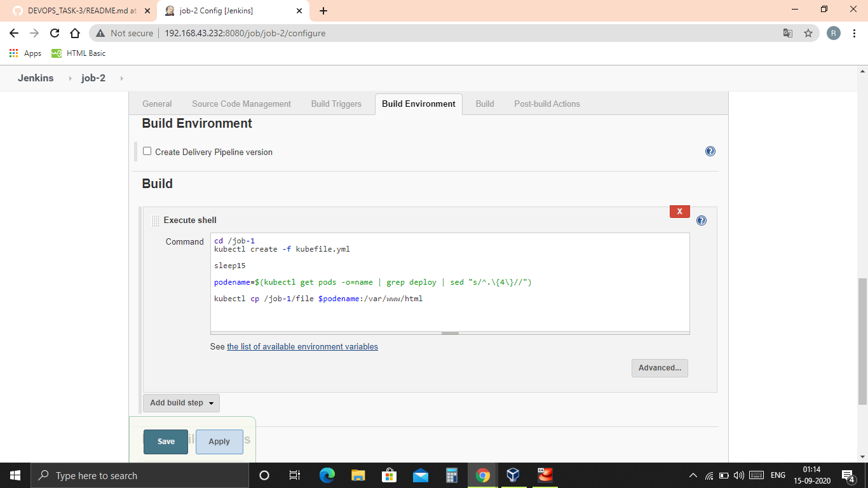
Task: Enable Create Delivery Pipeline version checkbox
Action: point(147,151)
